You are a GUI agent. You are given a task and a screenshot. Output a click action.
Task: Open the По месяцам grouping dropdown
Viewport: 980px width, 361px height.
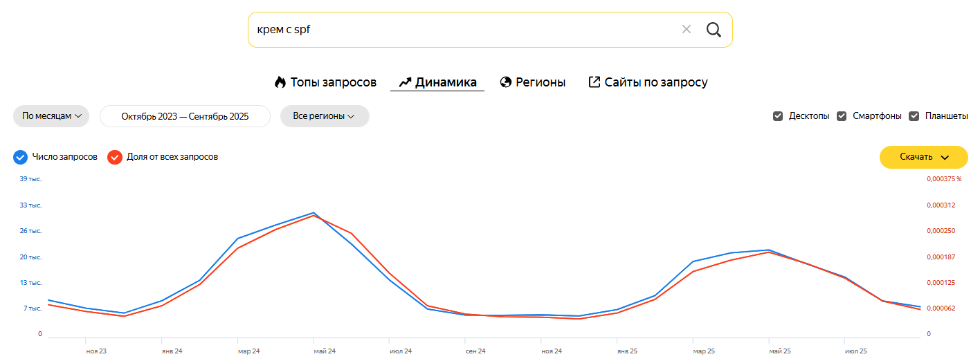pyautogui.click(x=52, y=116)
